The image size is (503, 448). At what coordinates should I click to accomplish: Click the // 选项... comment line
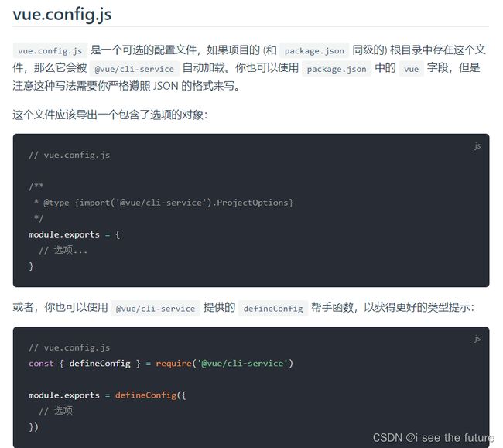63,250
